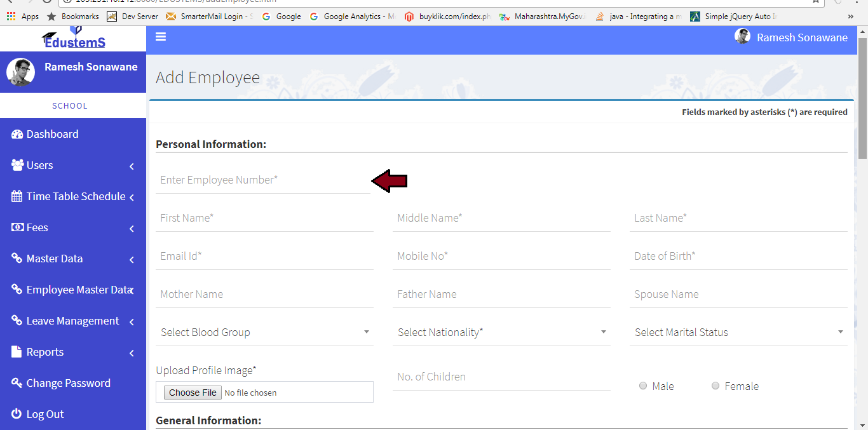The image size is (868, 430).
Task: Open Ramesh Sonawane profile link in header
Action: tap(801, 37)
